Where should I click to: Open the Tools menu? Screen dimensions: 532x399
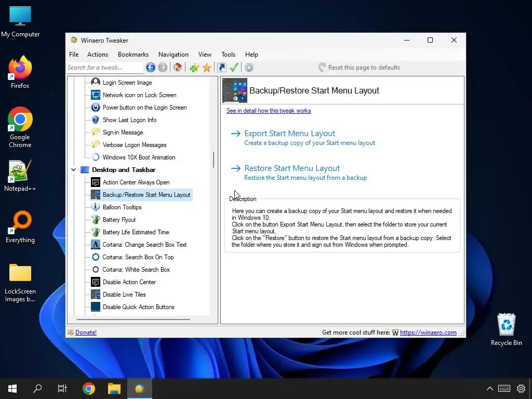[229, 54]
